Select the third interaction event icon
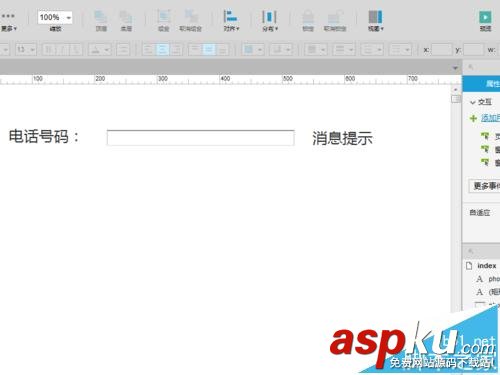 coord(485,162)
